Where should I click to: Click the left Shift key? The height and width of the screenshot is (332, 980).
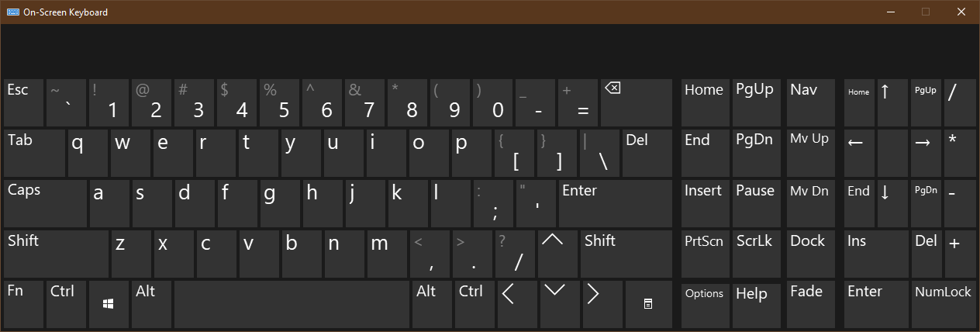tap(56, 254)
